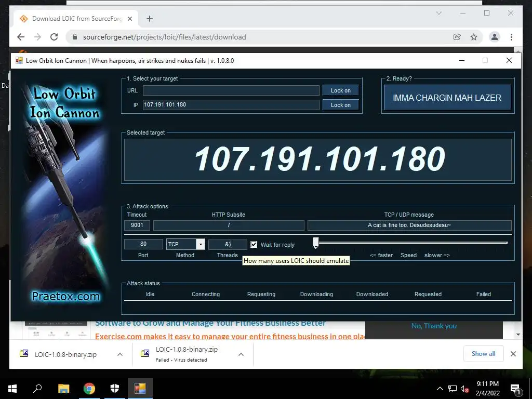The height and width of the screenshot is (399, 532).
Task: Open the Chrome profile icon
Action: [495, 37]
